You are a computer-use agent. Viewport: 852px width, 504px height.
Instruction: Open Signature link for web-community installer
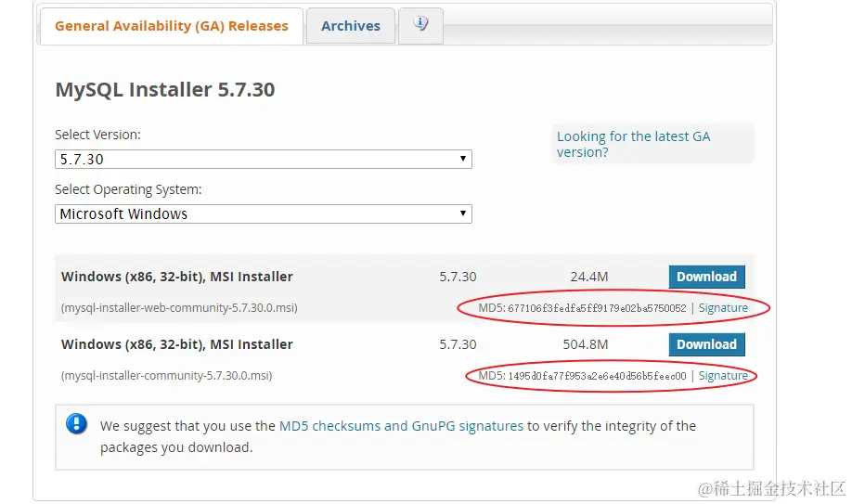pos(723,308)
